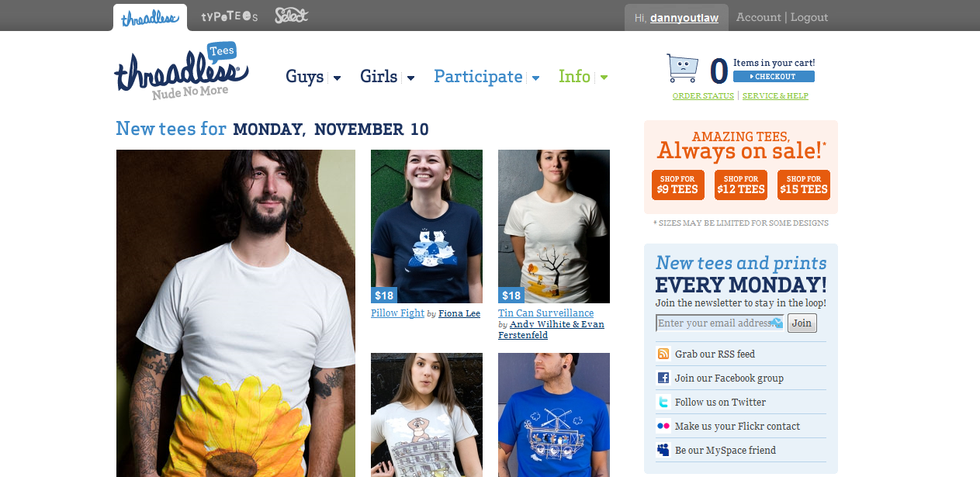Switch to the TypeTees tab
The height and width of the screenshot is (477, 980).
click(x=230, y=16)
